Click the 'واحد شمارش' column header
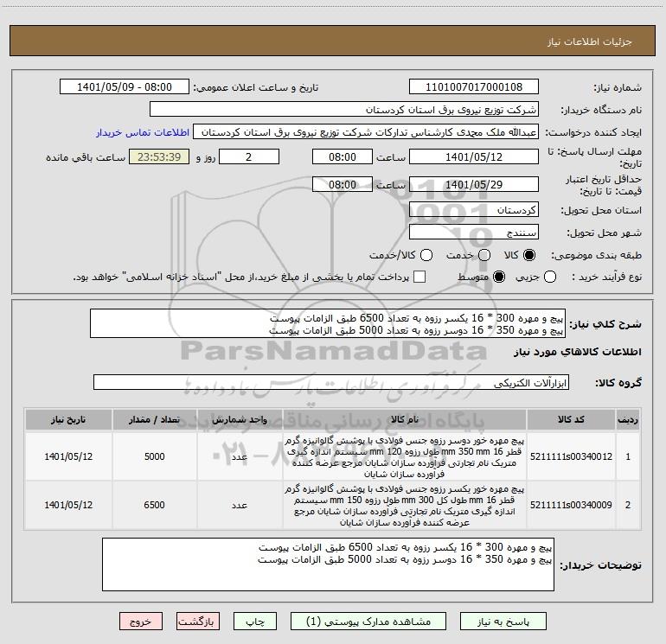The width and height of the screenshot is (666, 644). 240,419
